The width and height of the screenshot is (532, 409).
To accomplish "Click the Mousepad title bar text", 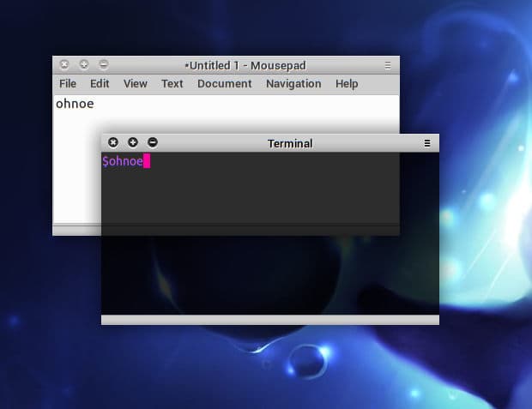I will pyautogui.click(x=245, y=65).
